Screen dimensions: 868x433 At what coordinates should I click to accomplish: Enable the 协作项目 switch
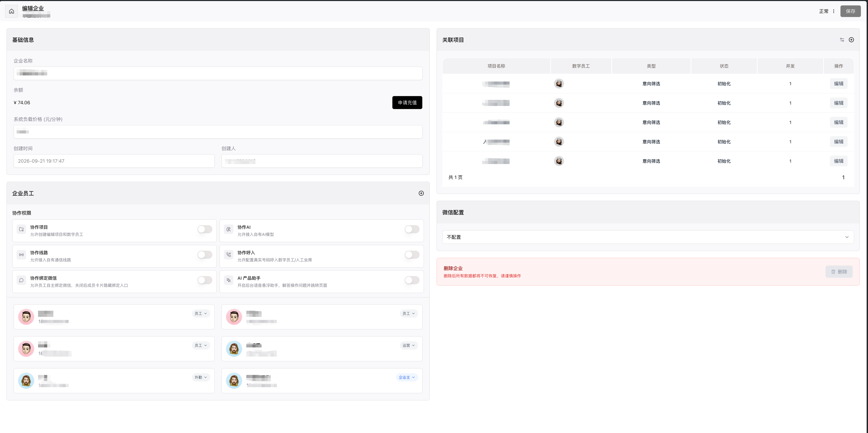coord(205,229)
